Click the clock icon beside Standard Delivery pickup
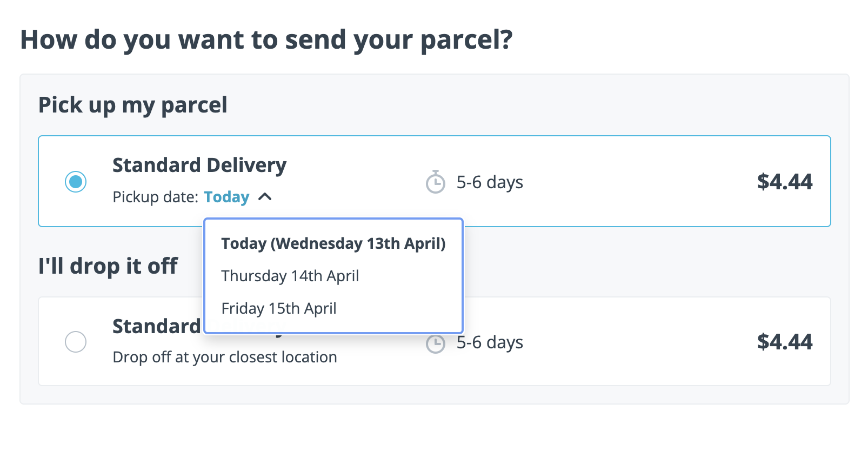 point(436,182)
